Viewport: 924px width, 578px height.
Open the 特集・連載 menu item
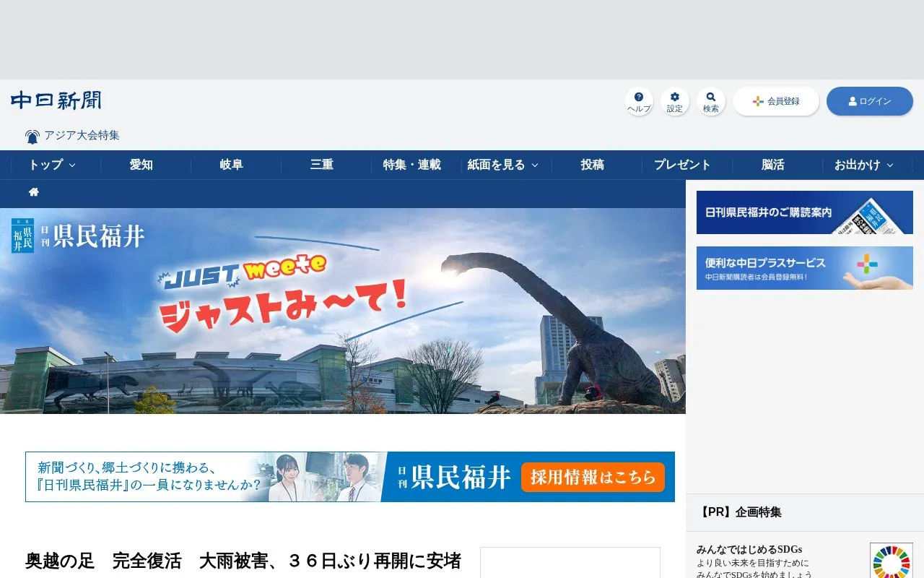pyautogui.click(x=412, y=165)
